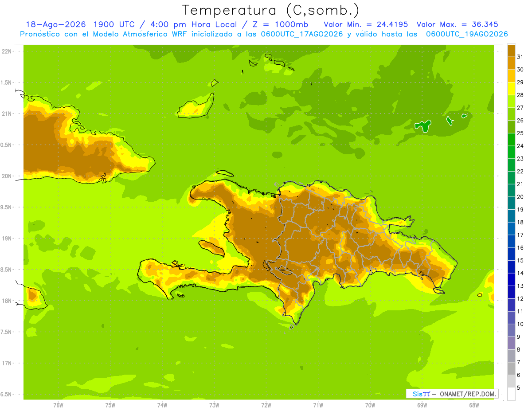Click legend value "5" on color scale
The width and height of the screenshot is (532, 411).
pyautogui.click(x=519, y=388)
